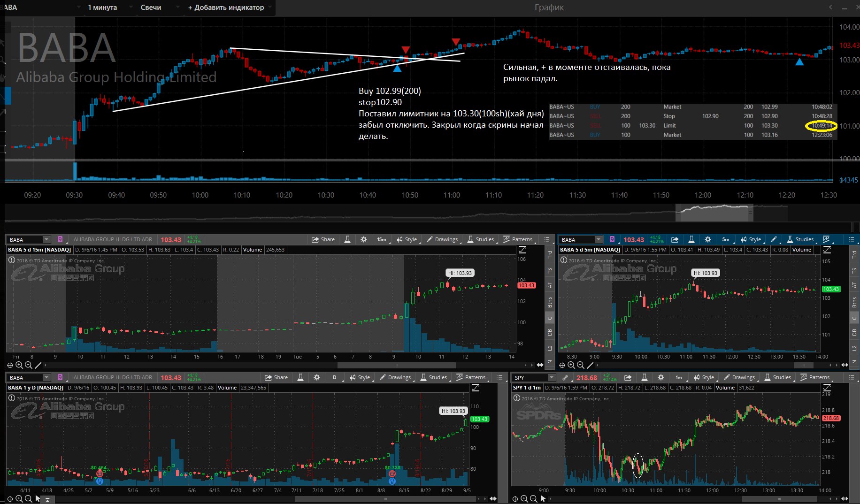
Task: Open the D timeframe selector in BABA daily panel
Action: (x=335, y=377)
